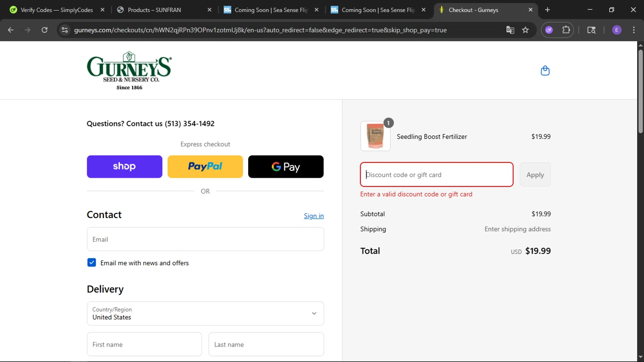Click the Enter shipping address text
This screenshot has width=644, height=362.
point(518,229)
